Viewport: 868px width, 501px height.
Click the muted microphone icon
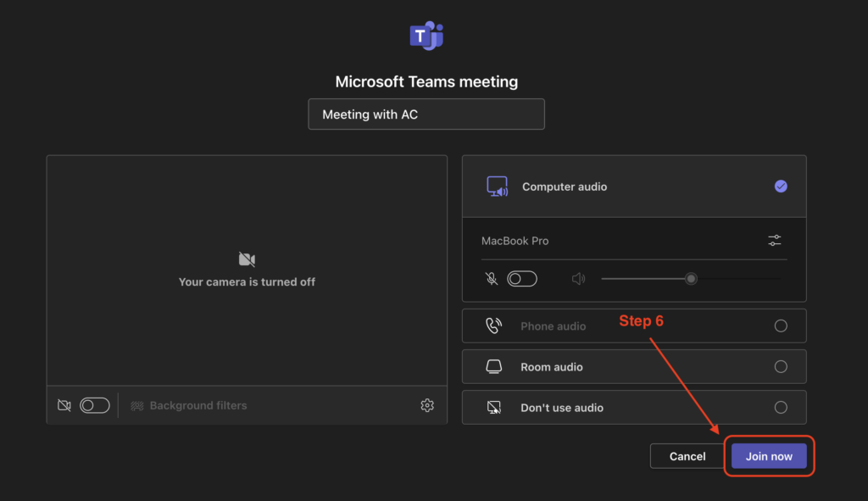[492, 279]
